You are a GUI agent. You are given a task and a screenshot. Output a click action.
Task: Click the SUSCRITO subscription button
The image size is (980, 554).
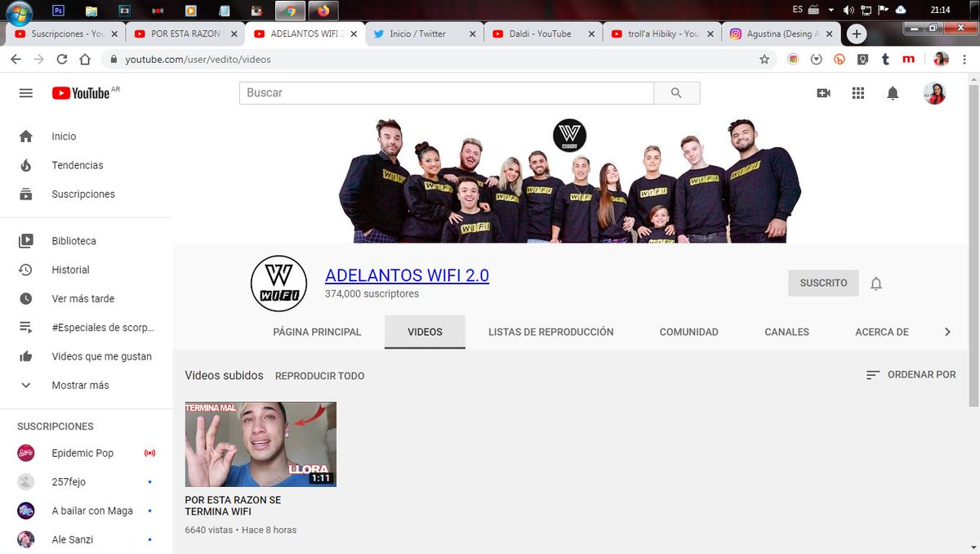(x=823, y=283)
